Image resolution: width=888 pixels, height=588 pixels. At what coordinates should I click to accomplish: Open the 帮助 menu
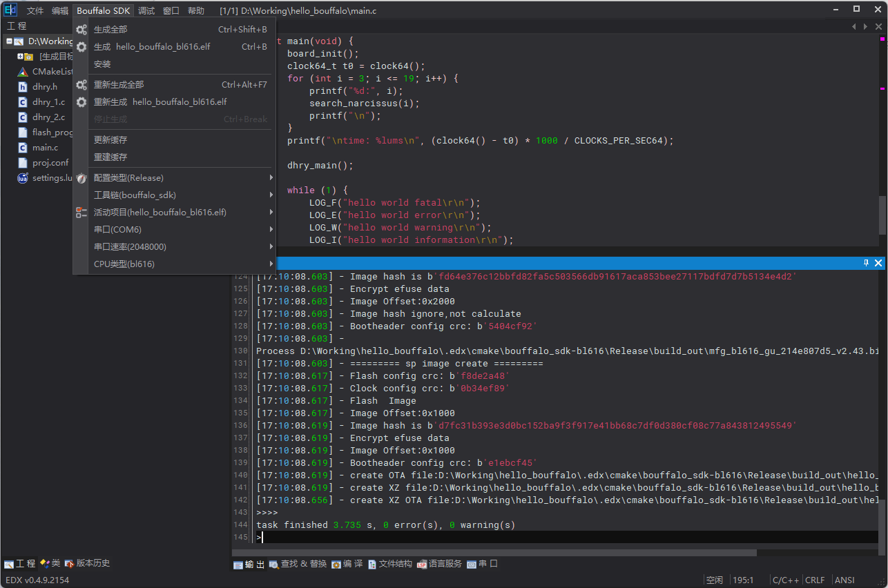tap(196, 11)
